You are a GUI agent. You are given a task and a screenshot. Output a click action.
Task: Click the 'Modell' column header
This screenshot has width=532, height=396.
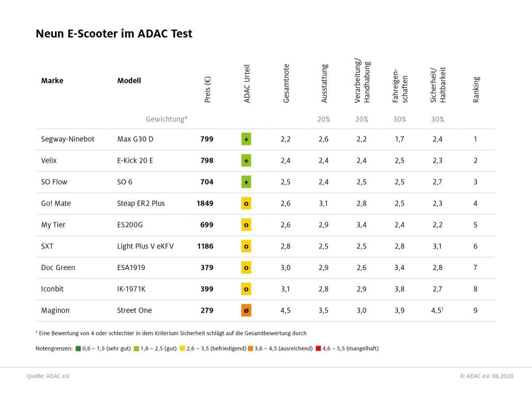click(129, 81)
